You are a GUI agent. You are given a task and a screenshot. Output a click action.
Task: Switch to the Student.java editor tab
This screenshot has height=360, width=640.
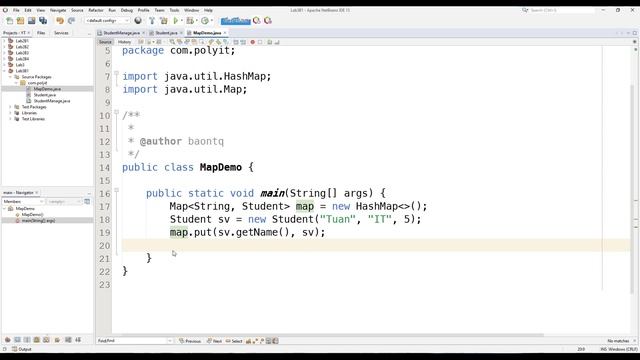167,33
